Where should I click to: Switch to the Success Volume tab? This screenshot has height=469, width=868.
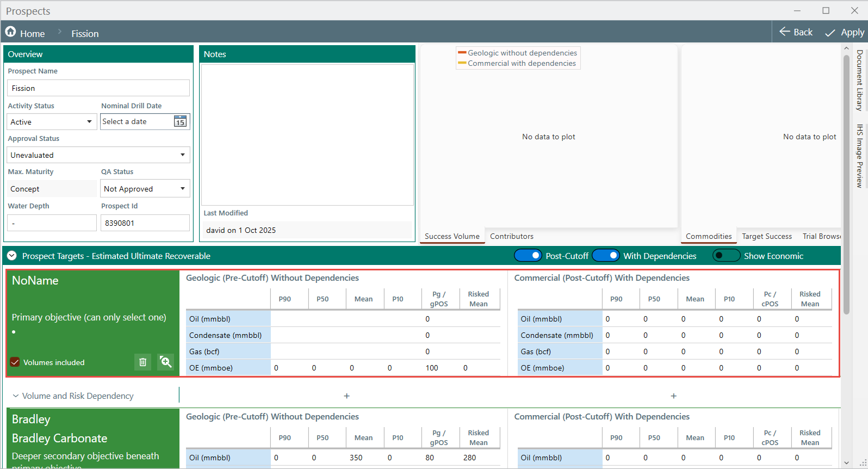coord(452,236)
